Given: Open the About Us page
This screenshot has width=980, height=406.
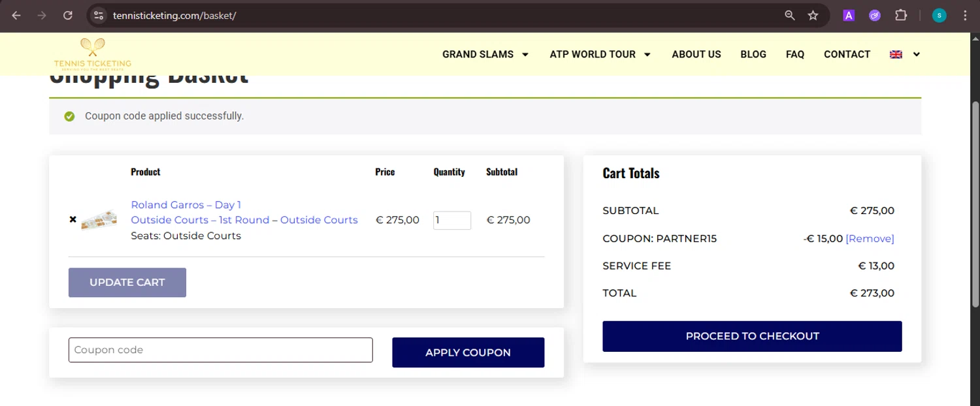Looking at the screenshot, I should pos(696,54).
